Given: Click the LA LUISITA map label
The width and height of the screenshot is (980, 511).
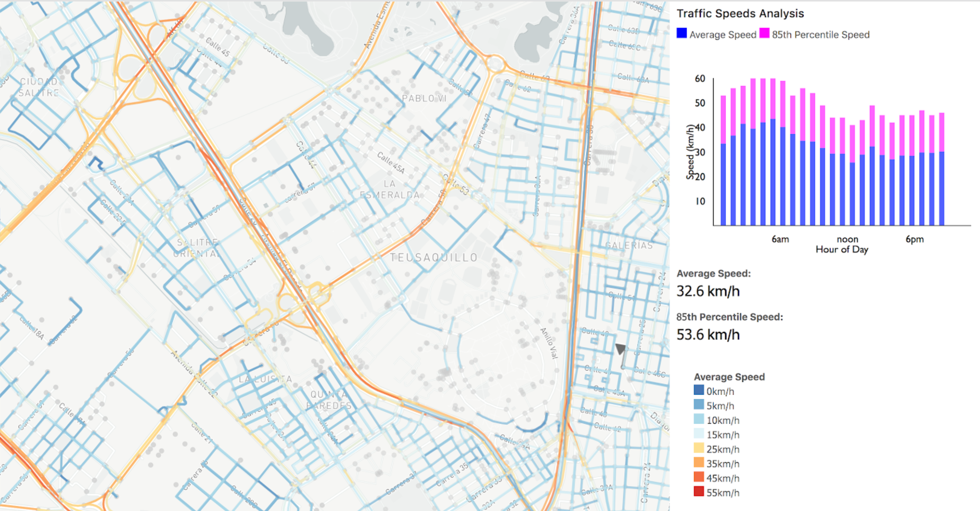Looking at the screenshot, I should coord(266,379).
